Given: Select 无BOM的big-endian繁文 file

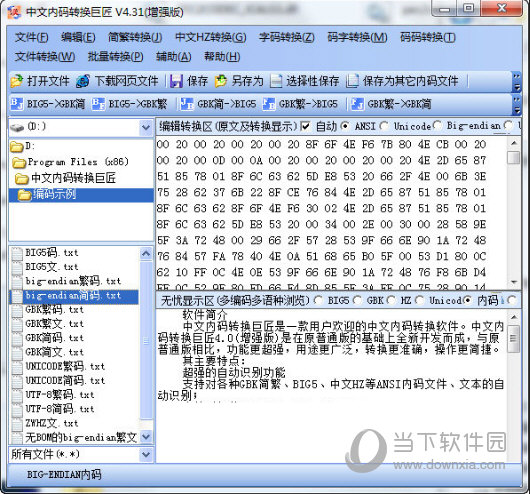Looking at the screenshot, I should [x=81, y=438].
